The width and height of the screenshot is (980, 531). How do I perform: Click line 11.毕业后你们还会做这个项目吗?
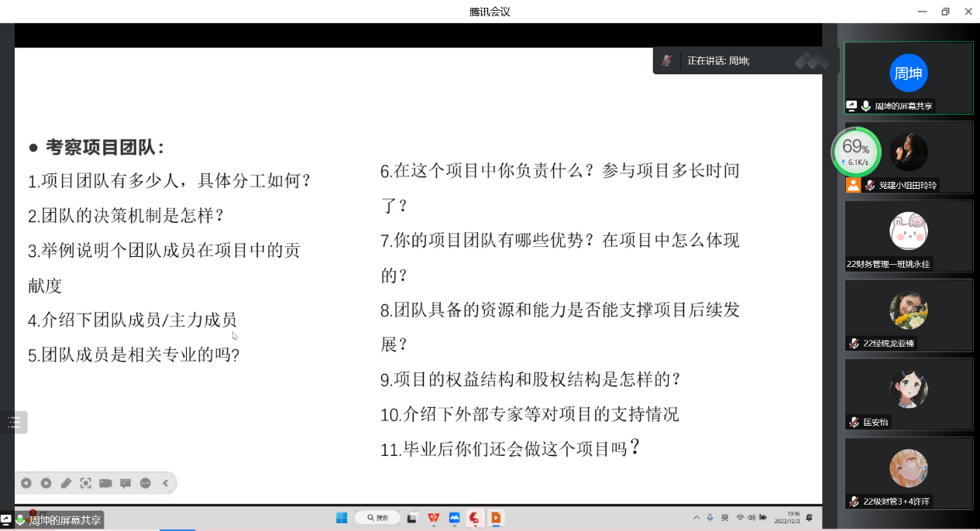511,448
